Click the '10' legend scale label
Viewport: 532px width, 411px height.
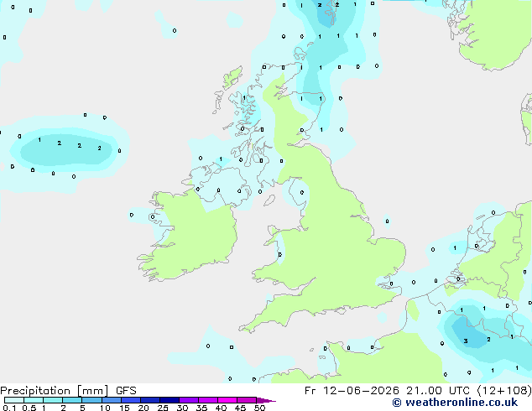click(x=105, y=408)
